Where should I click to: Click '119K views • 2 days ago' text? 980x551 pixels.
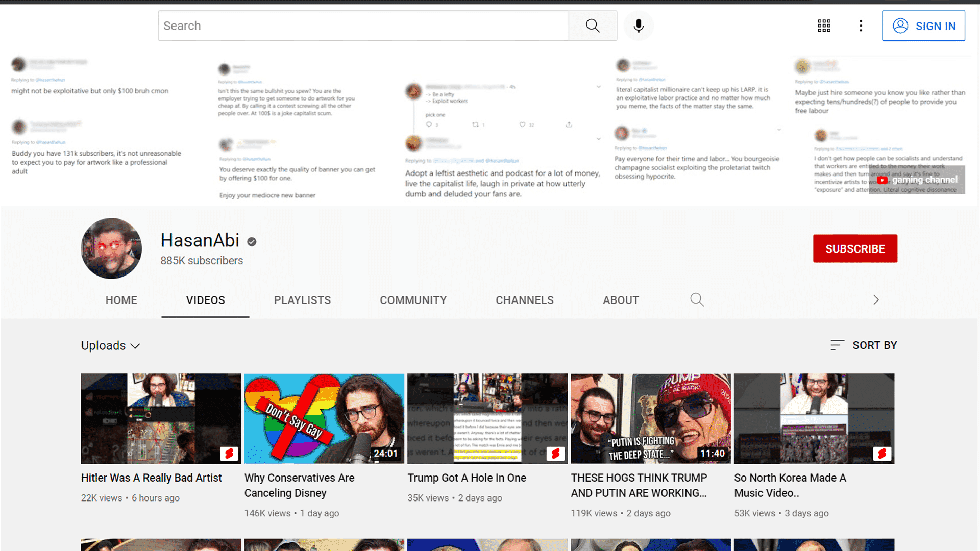(621, 513)
